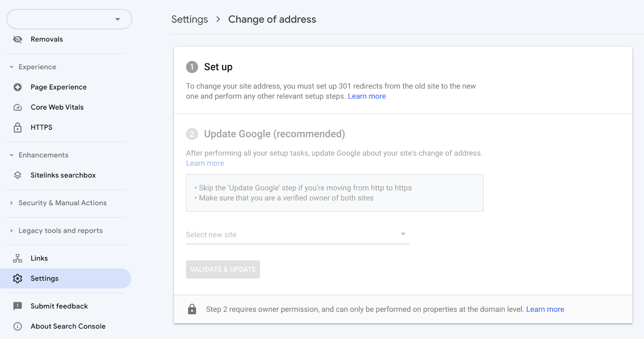The width and height of the screenshot is (644, 339).
Task: Click Settings in the breadcrumb trail
Action: click(190, 19)
